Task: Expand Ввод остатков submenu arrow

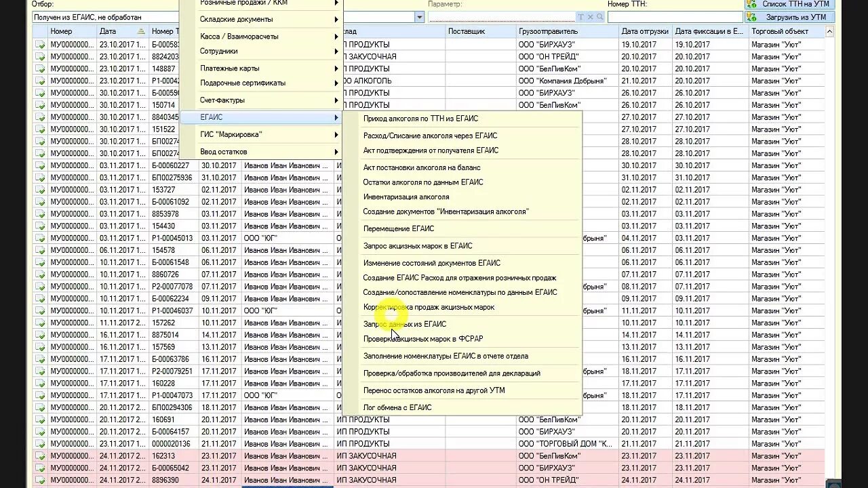Action: pos(336,152)
